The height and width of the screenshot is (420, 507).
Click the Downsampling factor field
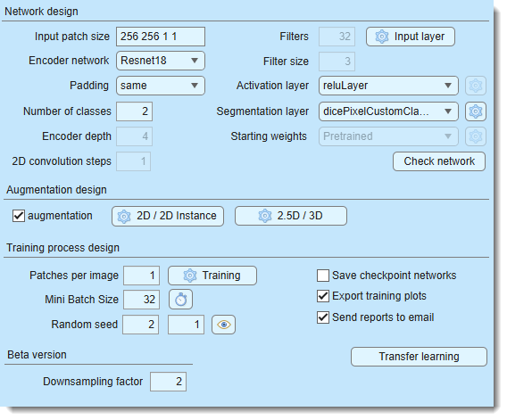[168, 382]
